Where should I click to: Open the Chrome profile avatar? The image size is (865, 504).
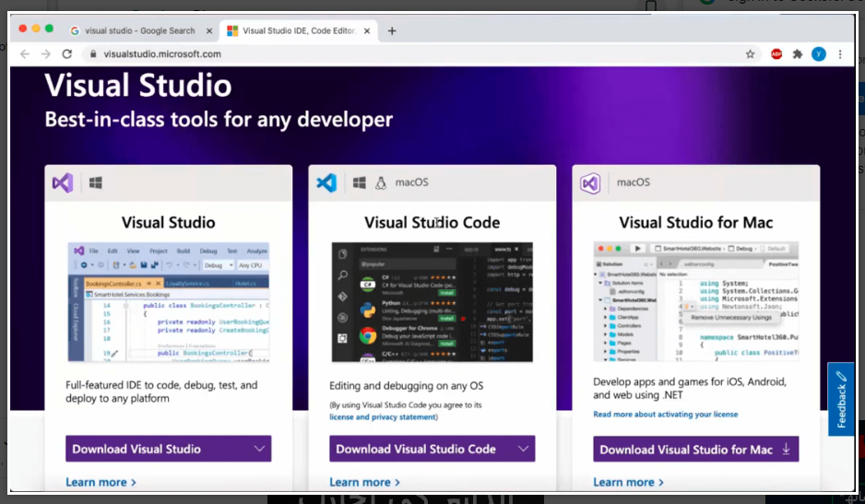point(818,54)
